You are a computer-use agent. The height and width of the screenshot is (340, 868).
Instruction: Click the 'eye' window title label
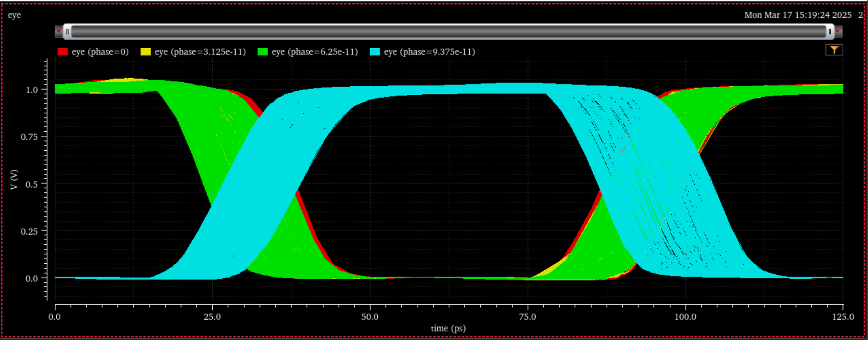(15, 15)
